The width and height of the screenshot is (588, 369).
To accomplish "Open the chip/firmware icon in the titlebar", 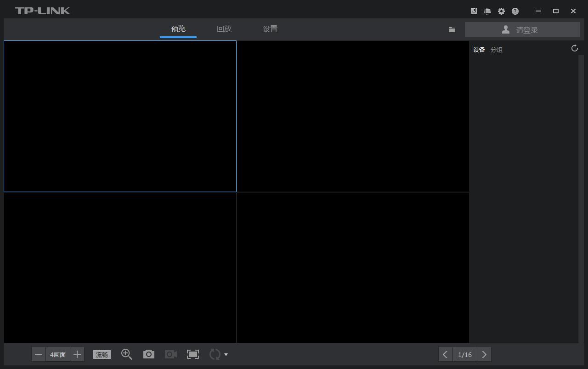I will click(487, 11).
